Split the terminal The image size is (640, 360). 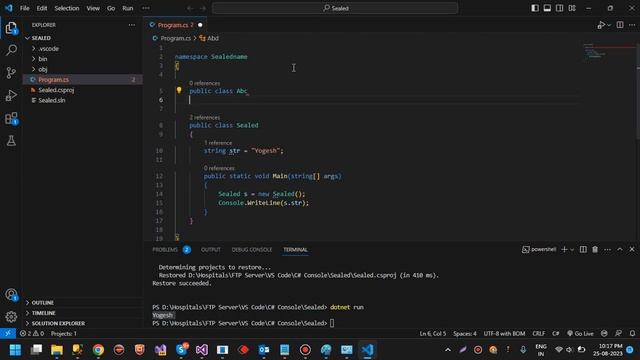tap(583, 249)
